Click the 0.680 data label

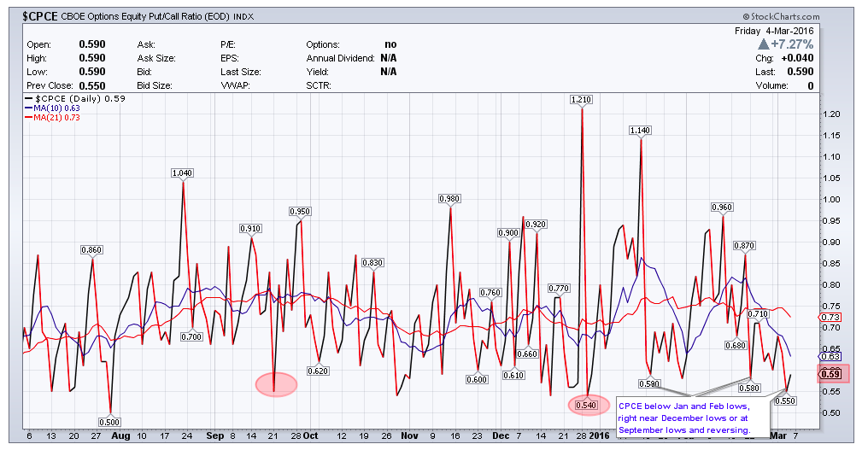click(x=735, y=345)
